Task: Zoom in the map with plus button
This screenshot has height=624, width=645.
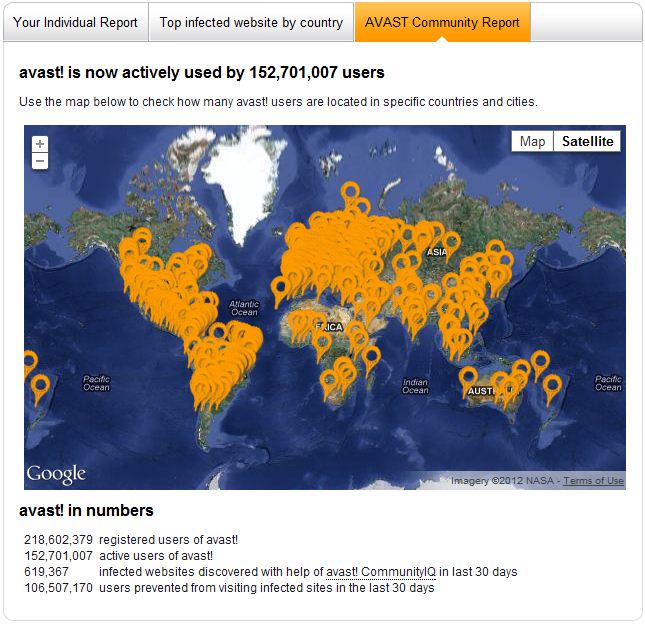Action: coord(40,144)
